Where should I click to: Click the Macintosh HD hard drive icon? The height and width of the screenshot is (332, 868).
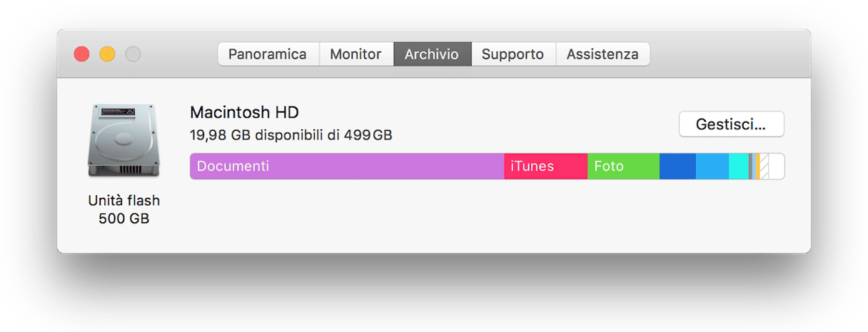pyautogui.click(x=113, y=141)
